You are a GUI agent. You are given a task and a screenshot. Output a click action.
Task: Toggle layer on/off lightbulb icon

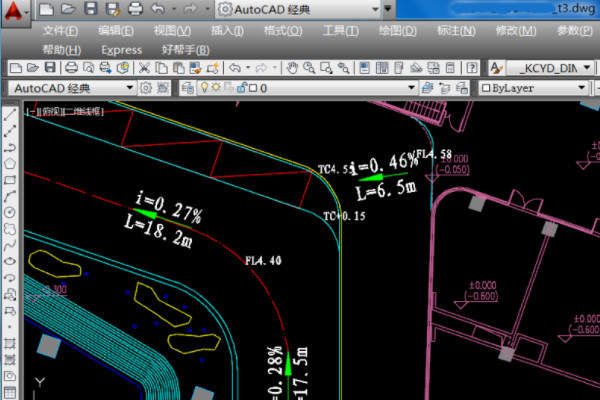coord(206,88)
